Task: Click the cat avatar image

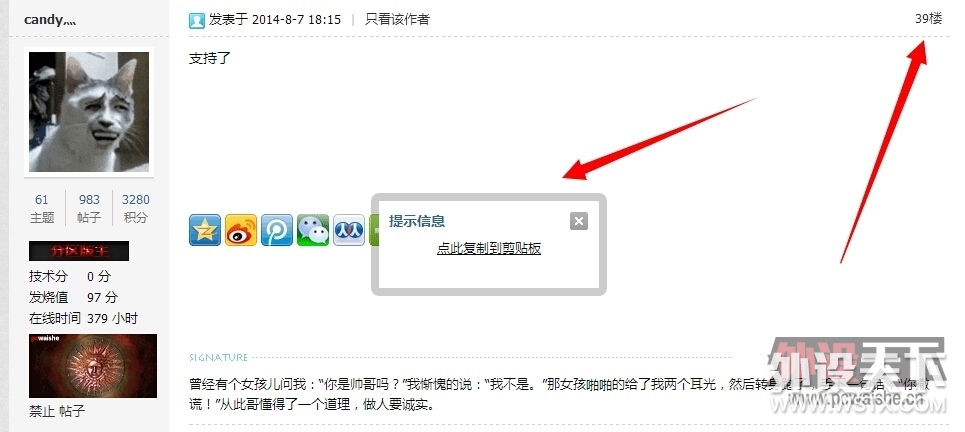Action: click(x=89, y=112)
